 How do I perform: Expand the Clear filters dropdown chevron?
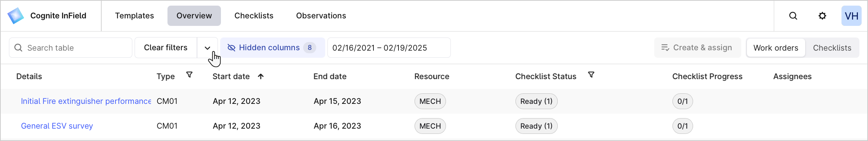point(207,48)
